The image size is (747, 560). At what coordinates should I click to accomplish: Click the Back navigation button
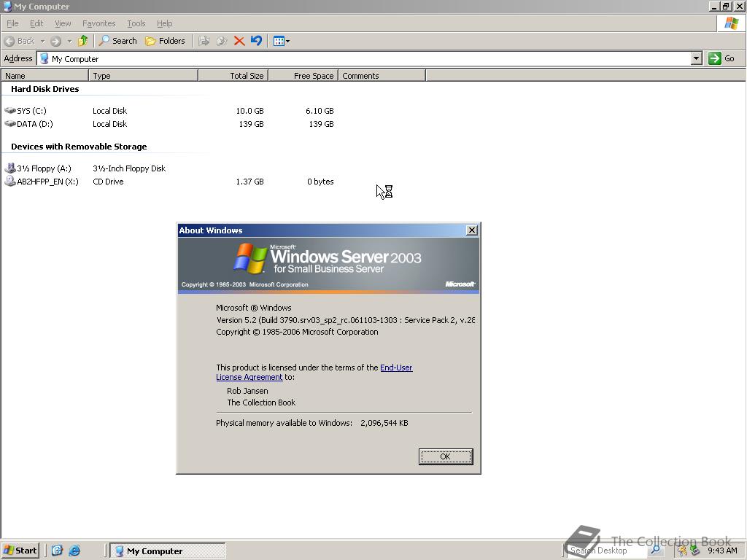[19, 41]
